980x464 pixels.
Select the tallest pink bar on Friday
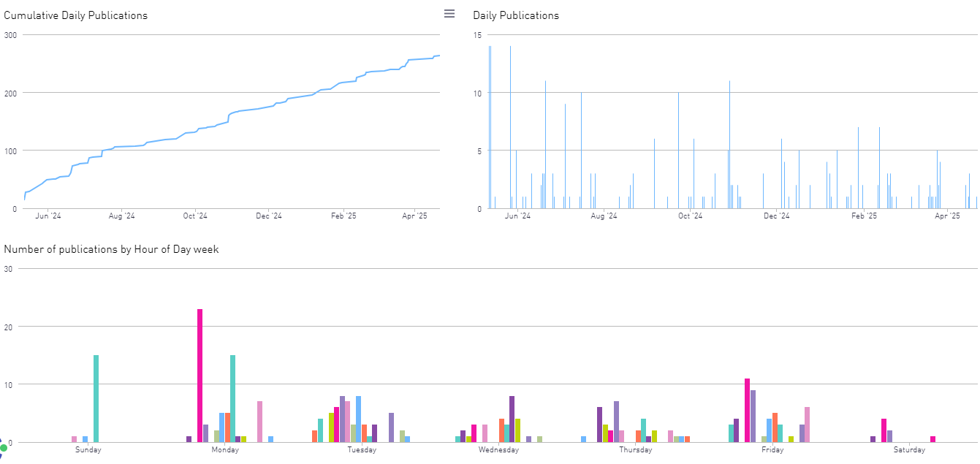tap(747, 410)
